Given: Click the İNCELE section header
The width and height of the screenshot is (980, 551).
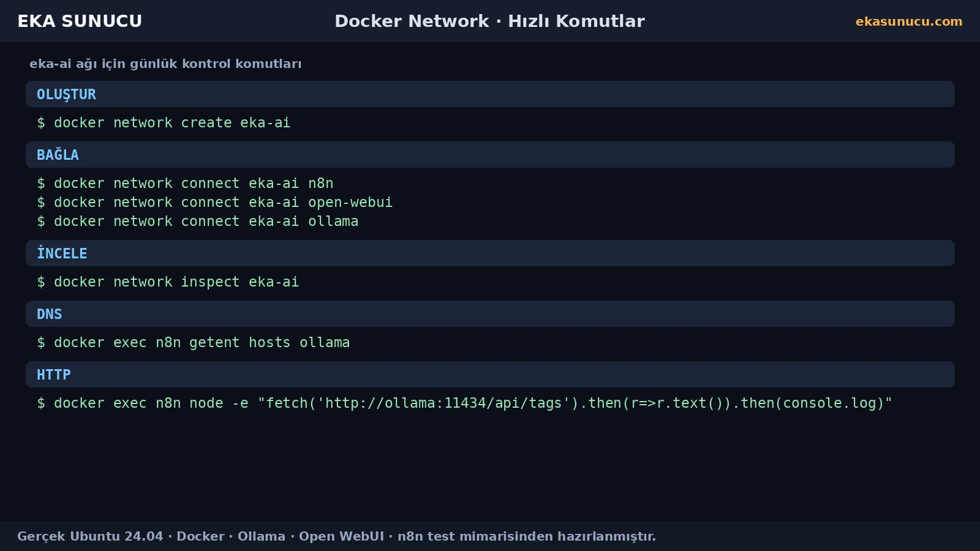Looking at the screenshot, I should [x=490, y=253].
